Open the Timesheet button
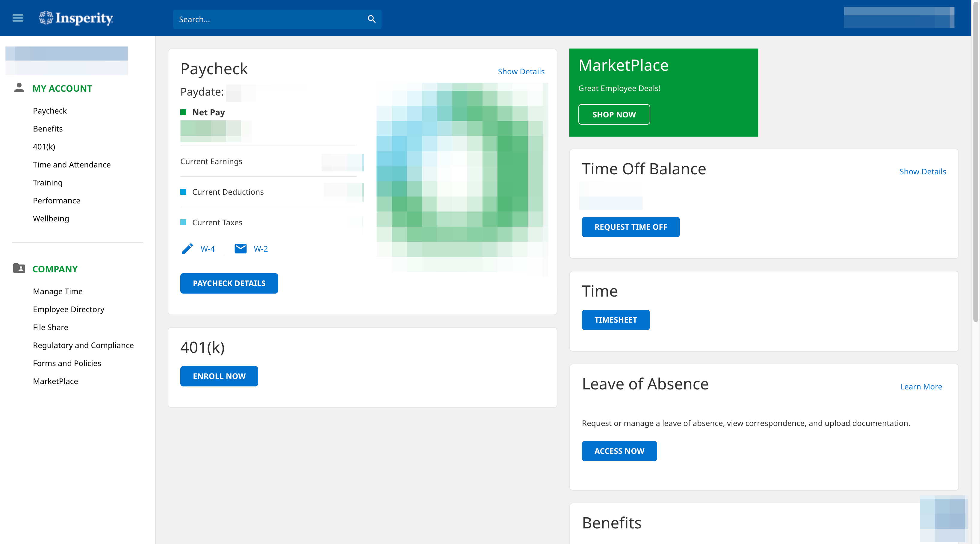This screenshot has width=980, height=544. 616,320
